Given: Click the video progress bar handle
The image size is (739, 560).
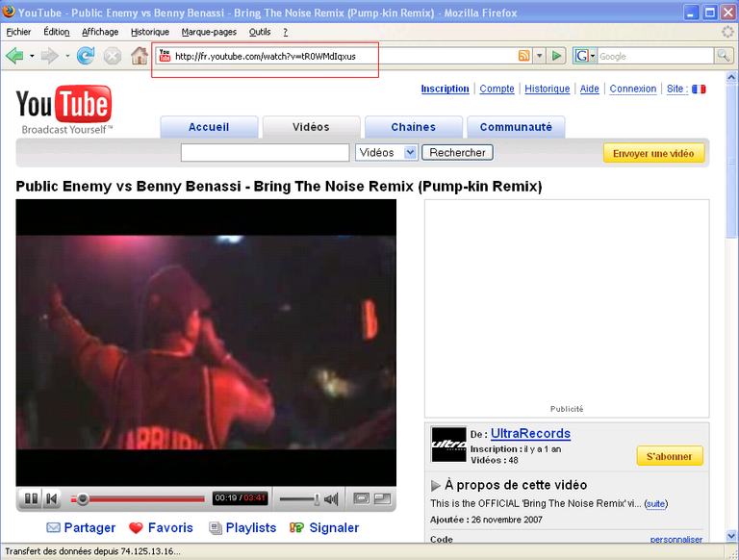Looking at the screenshot, I should pyautogui.click(x=83, y=498).
